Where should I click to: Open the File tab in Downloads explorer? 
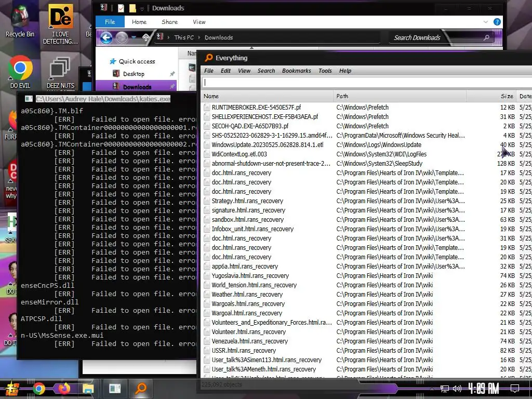pyautogui.click(x=110, y=22)
